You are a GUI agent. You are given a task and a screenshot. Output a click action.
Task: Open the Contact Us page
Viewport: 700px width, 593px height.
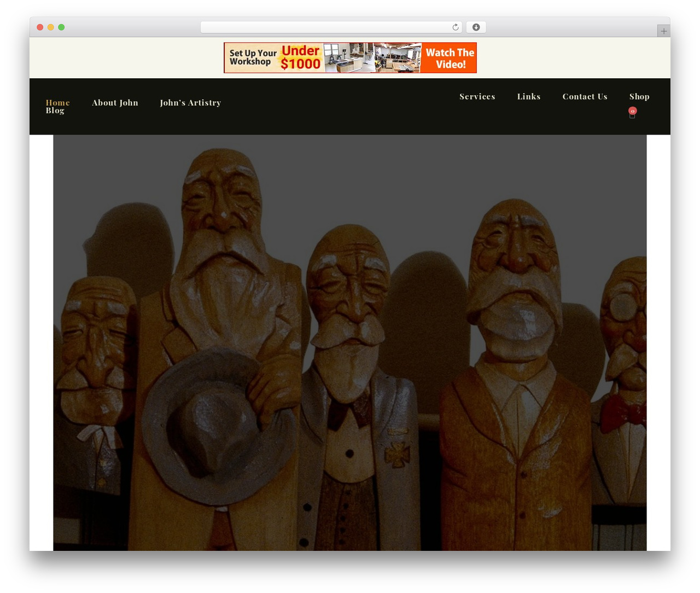585,96
